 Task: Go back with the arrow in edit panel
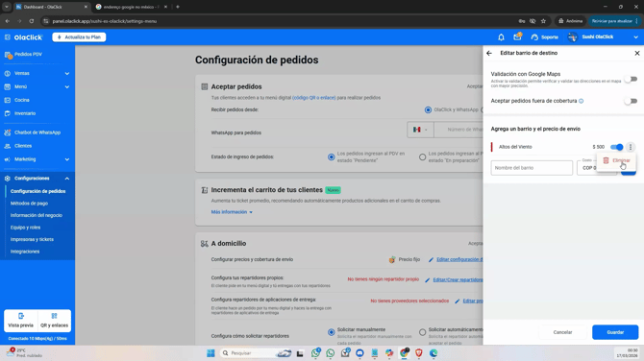point(489,53)
